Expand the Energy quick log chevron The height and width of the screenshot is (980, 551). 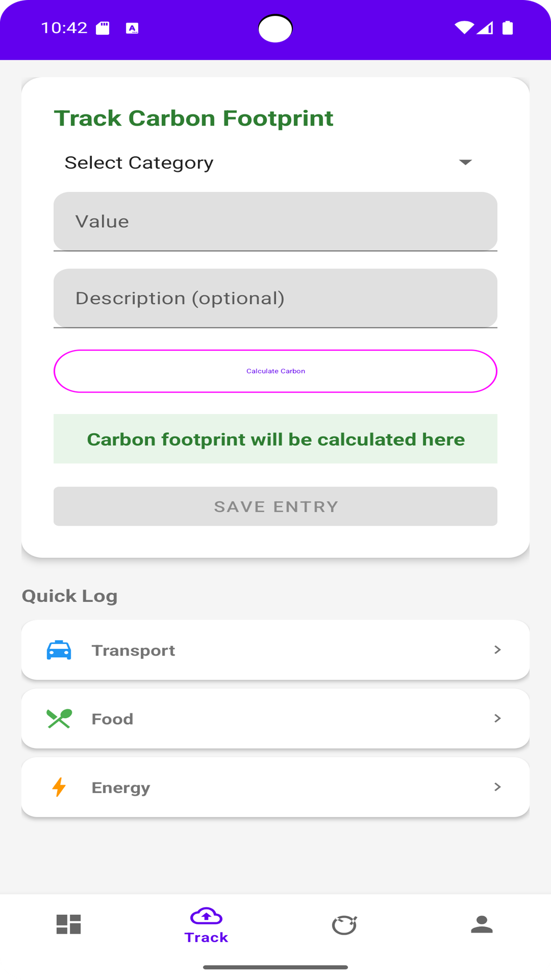pyautogui.click(x=497, y=787)
